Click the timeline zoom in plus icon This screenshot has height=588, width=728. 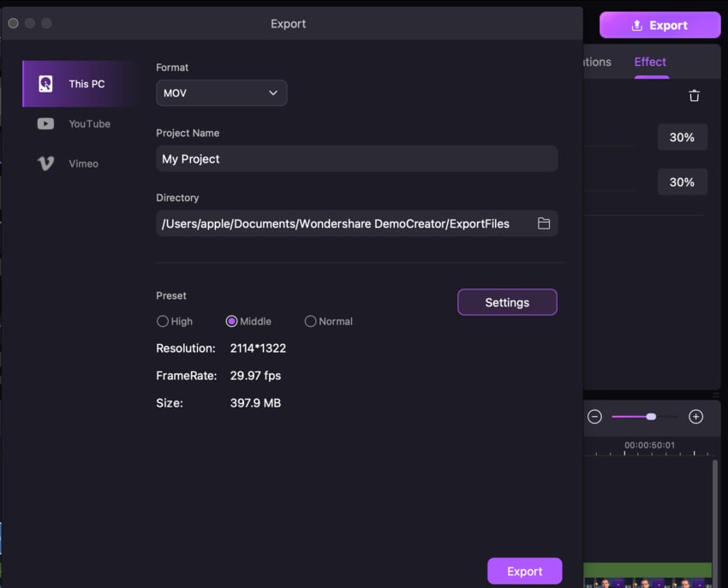pos(695,417)
